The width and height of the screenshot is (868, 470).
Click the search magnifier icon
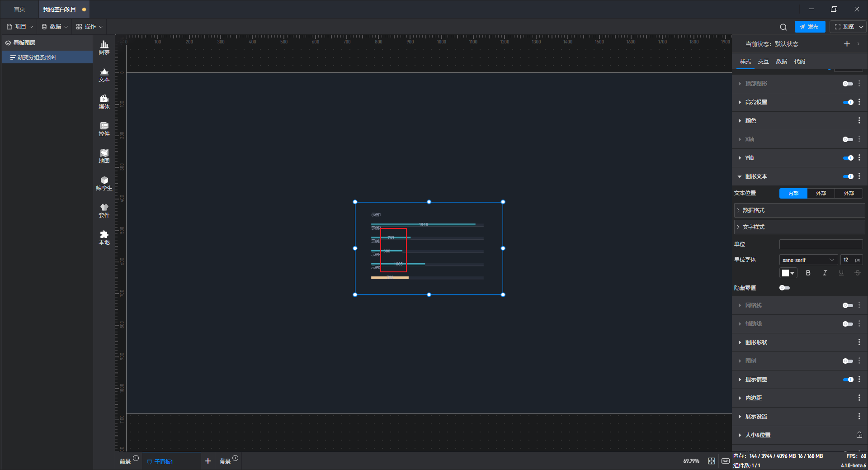pyautogui.click(x=783, y=27)
